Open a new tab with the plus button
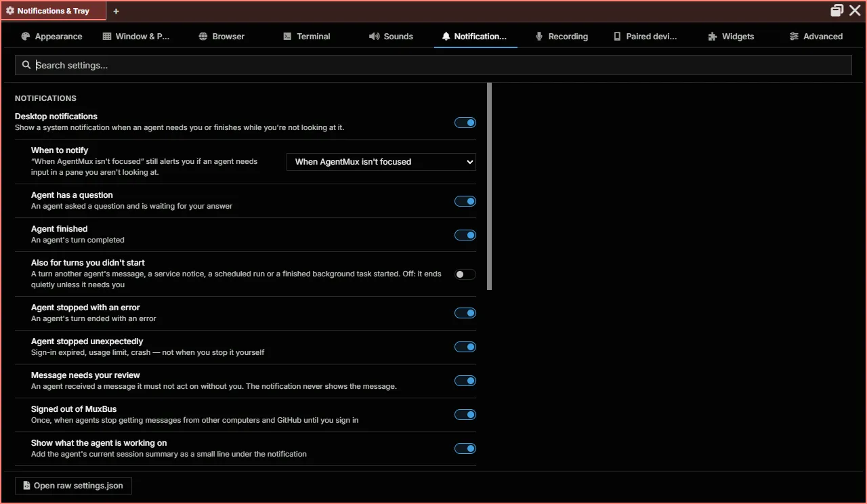This screenshot has height=504, width=867. [x=116, y=11]
